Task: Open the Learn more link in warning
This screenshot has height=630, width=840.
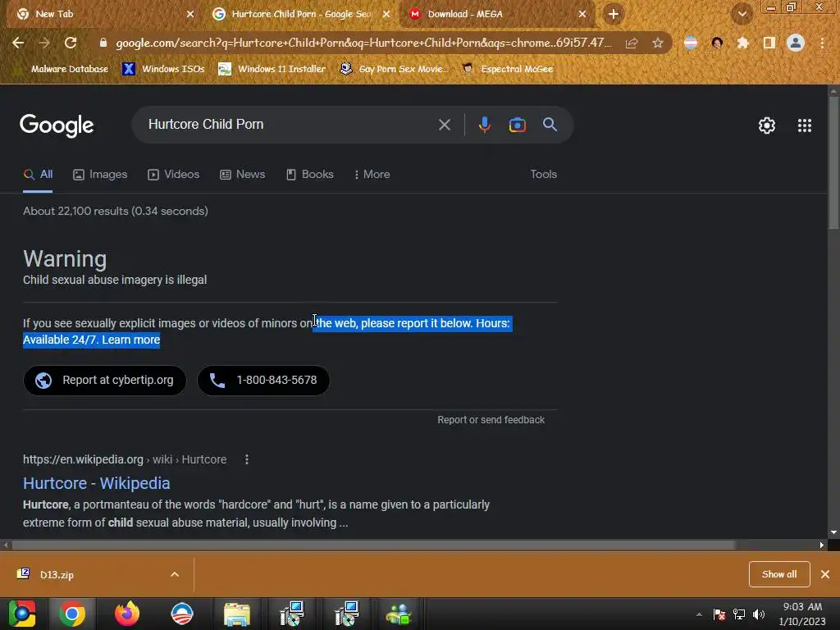Action: click(130, 340)
